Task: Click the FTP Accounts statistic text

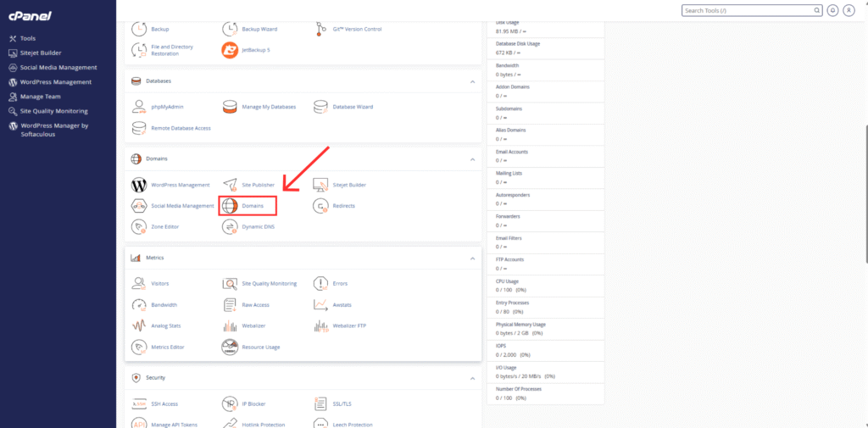Action: [509, 259]
